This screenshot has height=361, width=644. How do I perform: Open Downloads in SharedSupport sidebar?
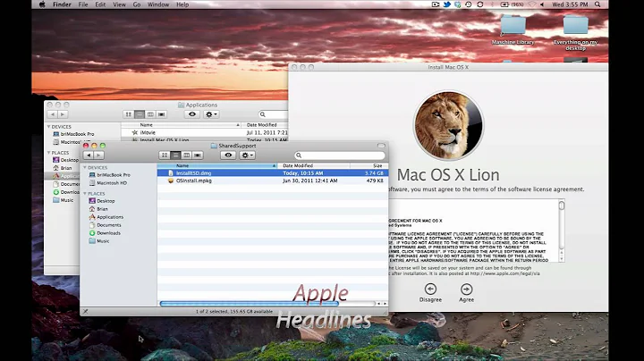click(105, 233)
